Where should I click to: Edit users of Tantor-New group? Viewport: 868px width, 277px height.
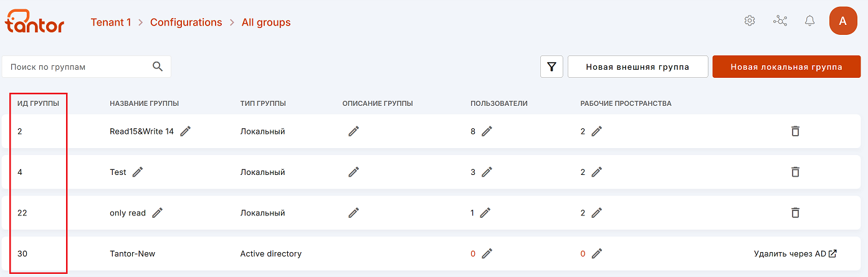487,253
